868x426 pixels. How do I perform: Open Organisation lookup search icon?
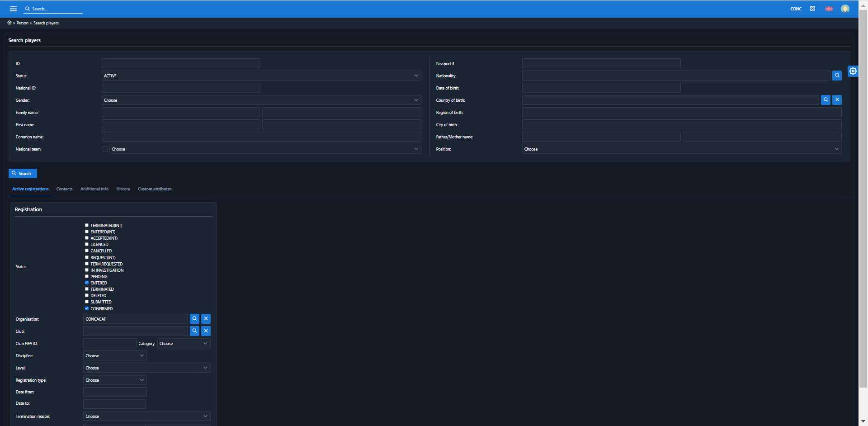tap(194, 319)
